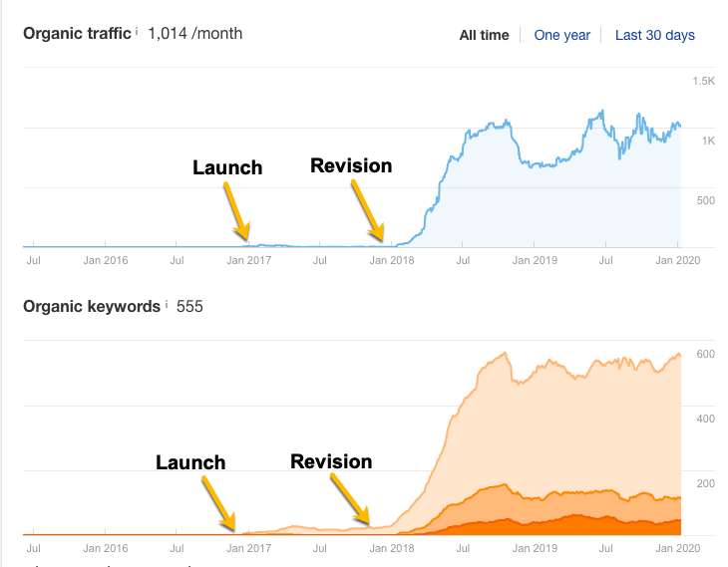The width and height of the screenshot is (728, 567).
Task: Click the 1,014 /month traffic value
Action: 195,33
